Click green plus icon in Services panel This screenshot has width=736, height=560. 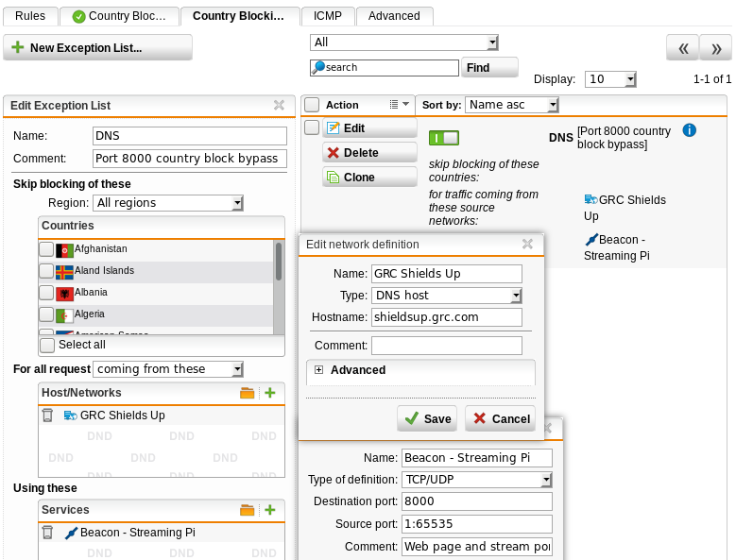[x=269, y=510]
